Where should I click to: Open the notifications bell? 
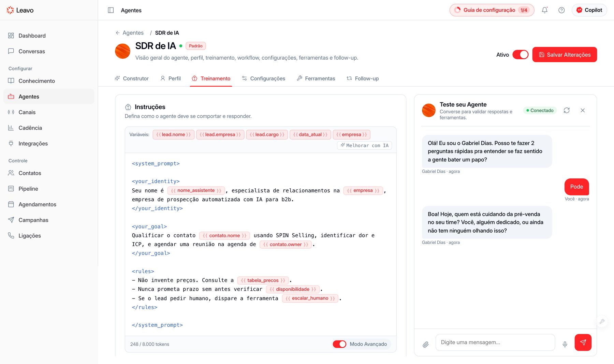click(545, 10)
